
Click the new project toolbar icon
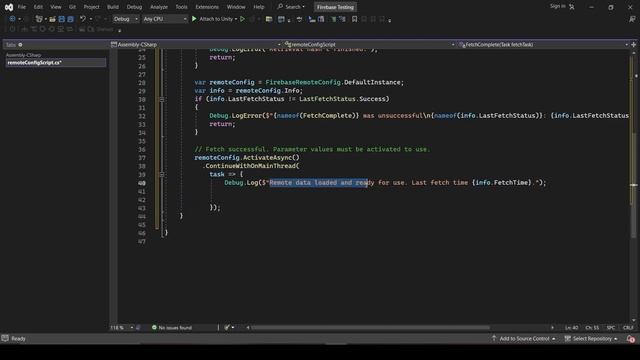[x=39, y=19]
